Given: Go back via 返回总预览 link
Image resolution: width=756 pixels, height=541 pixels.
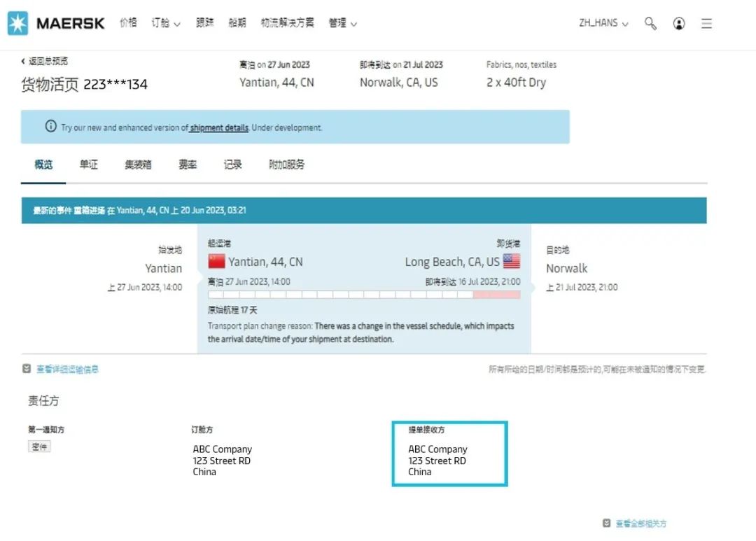Looking at the screenshot, I should coord(48,61).
